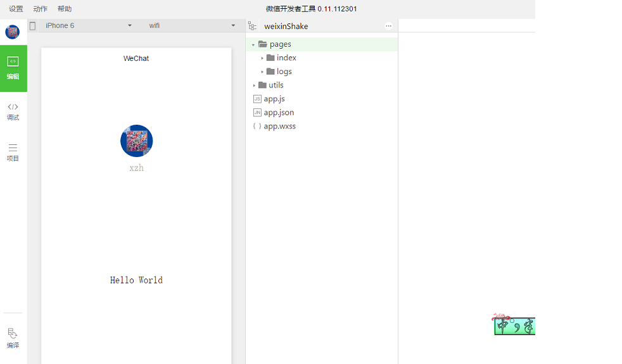Click the WeChat title in the simulator
This screenshot has width=622, height=364.
click(136, 58)
